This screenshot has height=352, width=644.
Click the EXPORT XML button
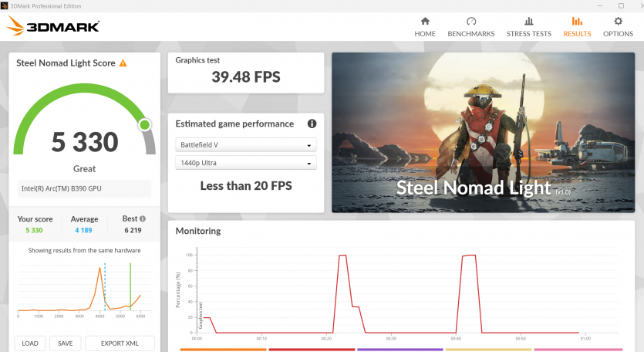click(x=120, y=344)
